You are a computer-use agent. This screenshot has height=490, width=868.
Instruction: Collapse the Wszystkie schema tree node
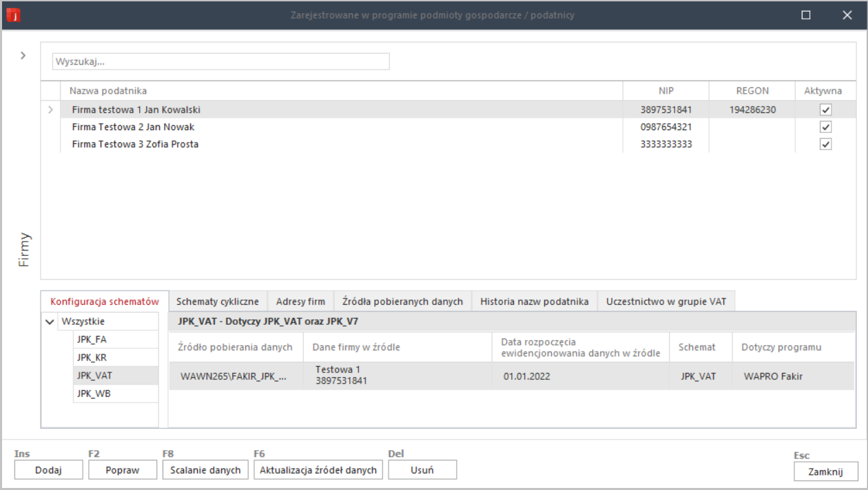(49, 321)
